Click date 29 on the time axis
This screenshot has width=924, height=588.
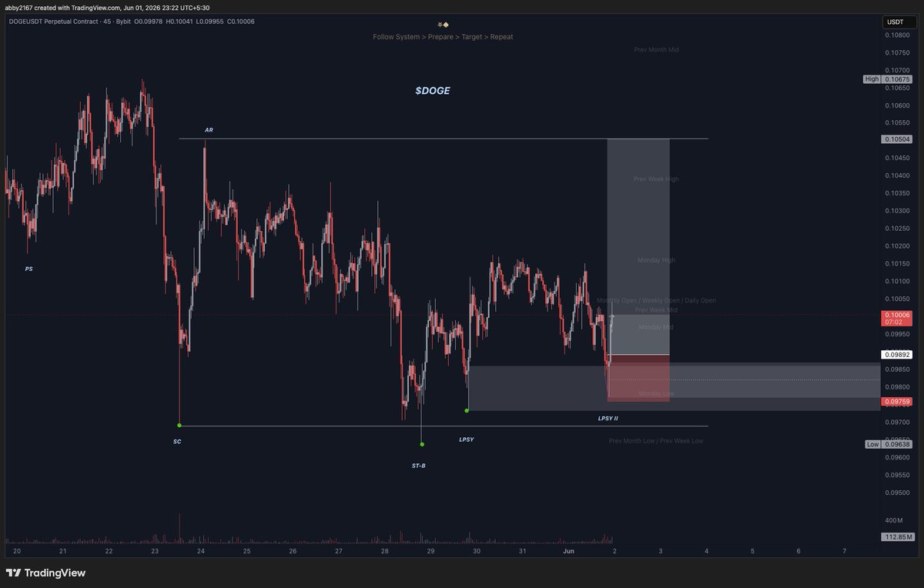point(430,551)
